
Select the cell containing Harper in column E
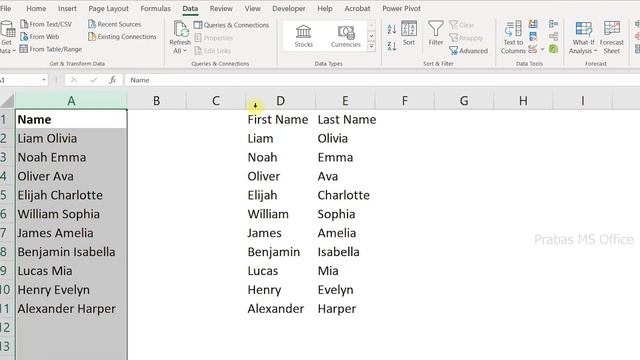[345, 309]
